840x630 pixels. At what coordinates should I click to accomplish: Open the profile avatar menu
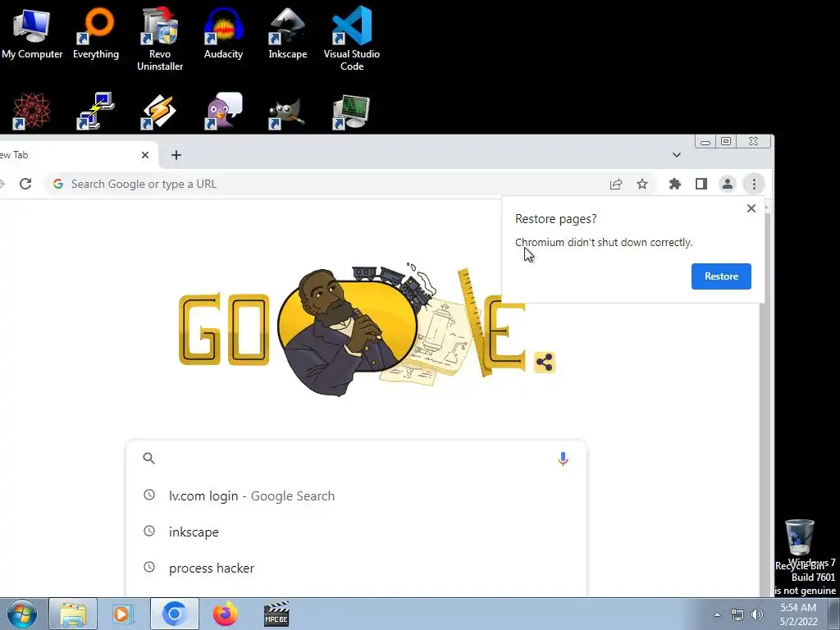coord(728,185)
